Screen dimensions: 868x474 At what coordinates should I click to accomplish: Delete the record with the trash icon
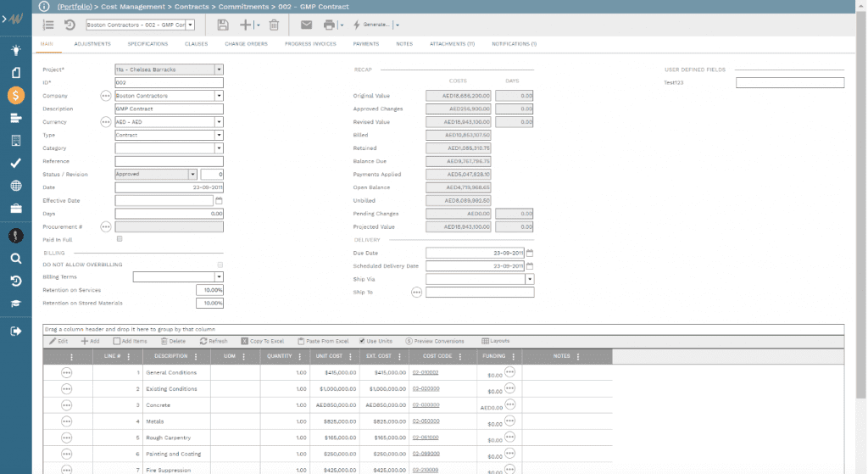(274, 25)
